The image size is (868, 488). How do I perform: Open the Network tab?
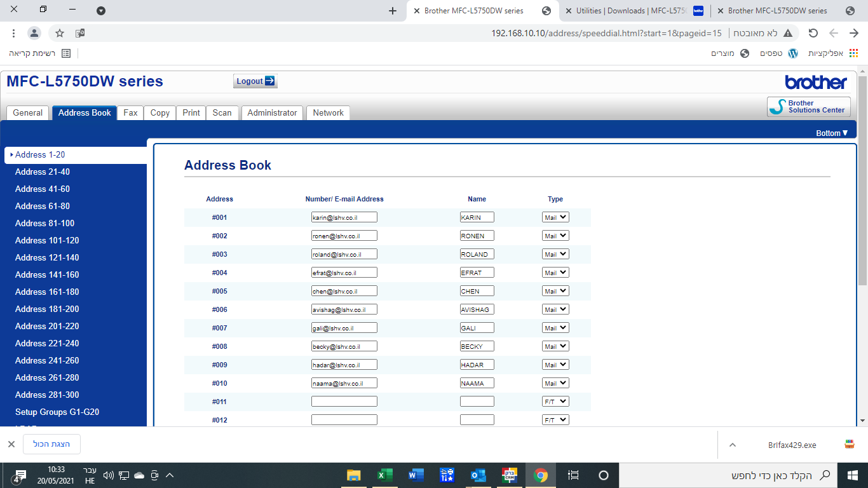[328, 112]
